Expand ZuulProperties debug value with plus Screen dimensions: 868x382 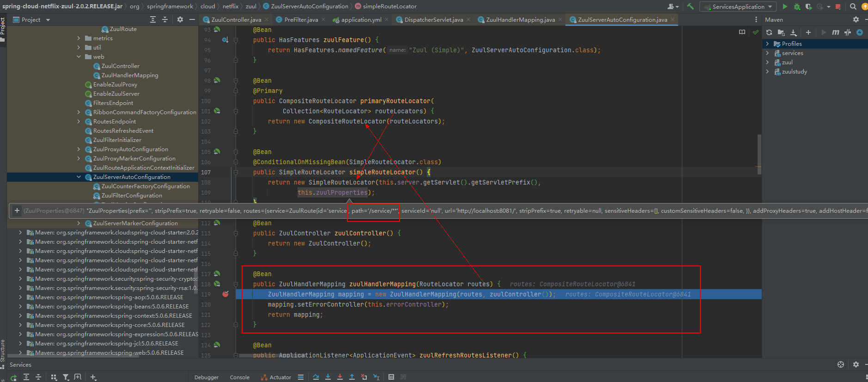(x=17, y=210)
